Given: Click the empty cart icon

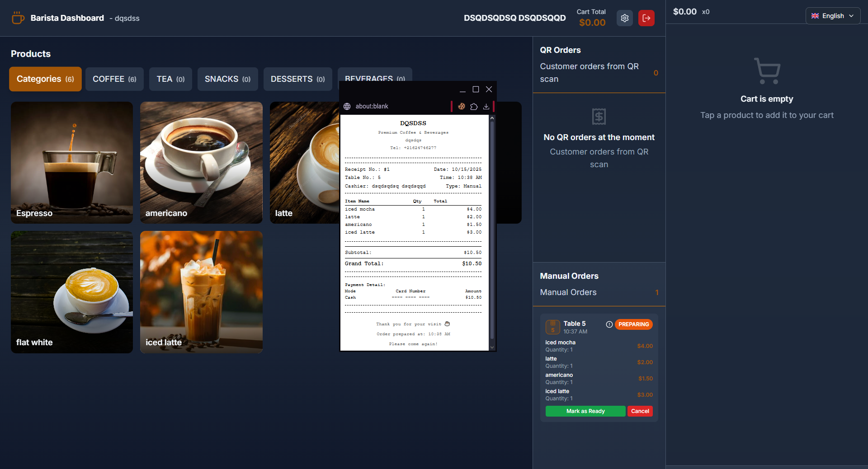Looking at the screenshot, I should coord(767,71).
